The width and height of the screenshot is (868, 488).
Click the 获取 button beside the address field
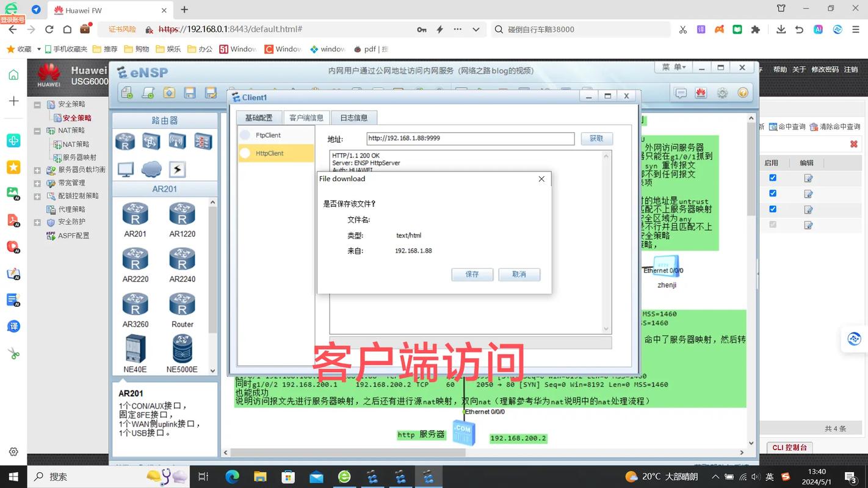point(596,138)
